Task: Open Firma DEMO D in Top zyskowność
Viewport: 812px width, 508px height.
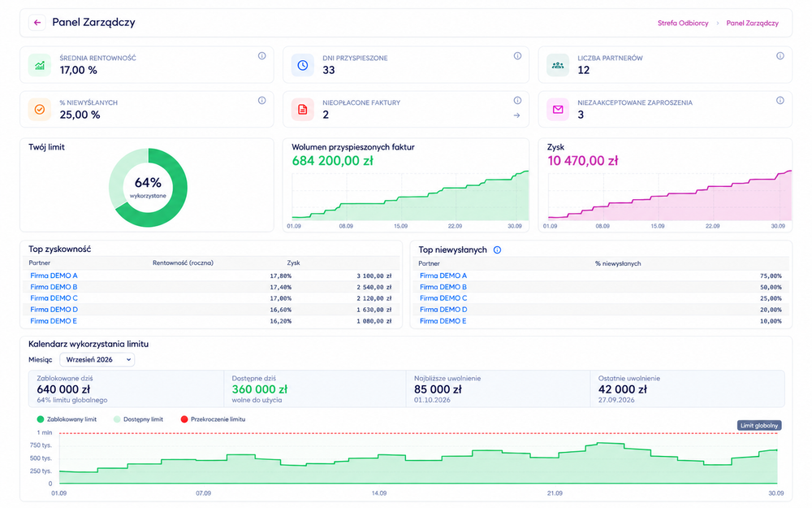Action: tap(54, 310)
